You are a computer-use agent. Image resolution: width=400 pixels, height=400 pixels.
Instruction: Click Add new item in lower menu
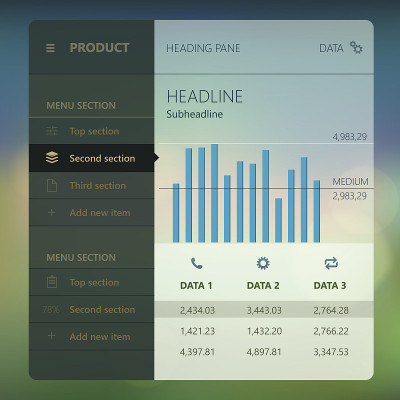(x=92, y=336)
